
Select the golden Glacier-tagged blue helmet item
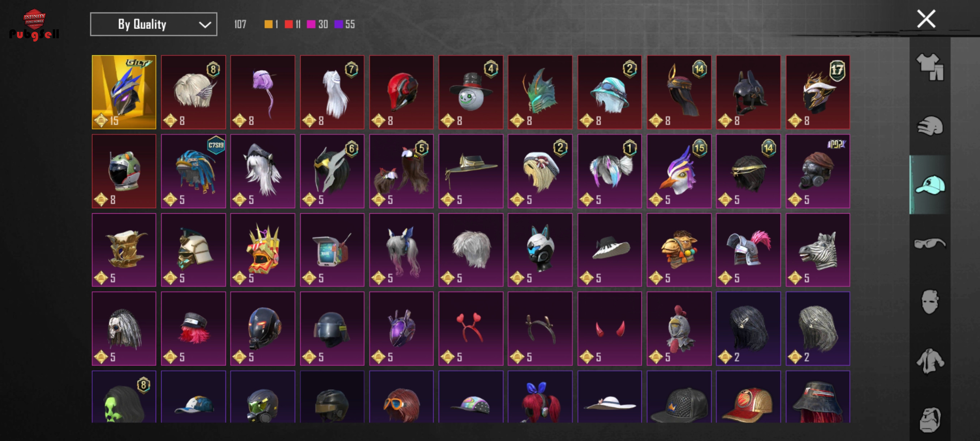[124, 92]
